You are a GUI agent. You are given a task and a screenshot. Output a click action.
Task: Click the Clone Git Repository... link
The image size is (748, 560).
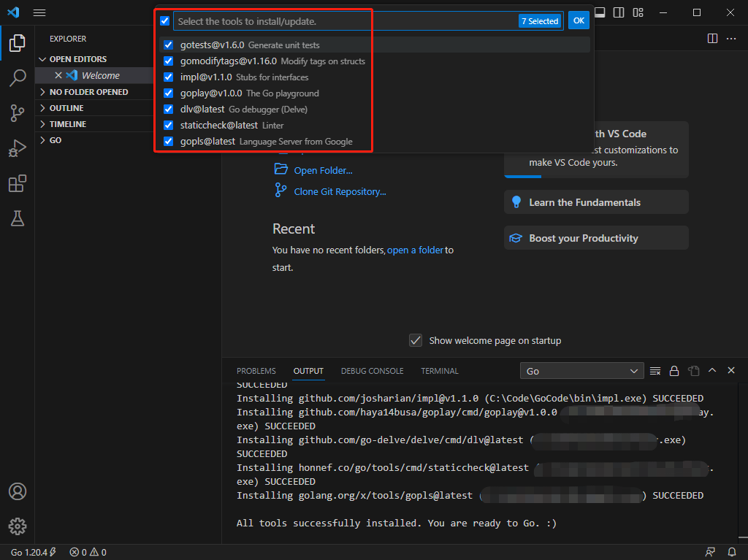pos(340,191)
